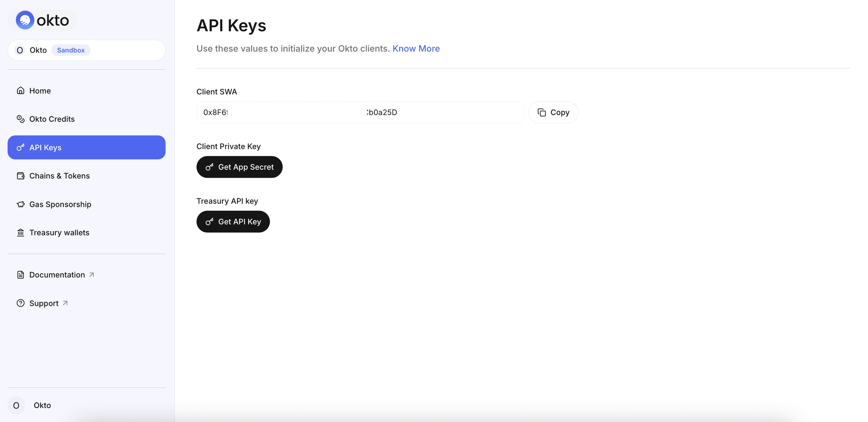868x422 pixels.
Task: Click Get API Key button
Action: coord(233,222)
